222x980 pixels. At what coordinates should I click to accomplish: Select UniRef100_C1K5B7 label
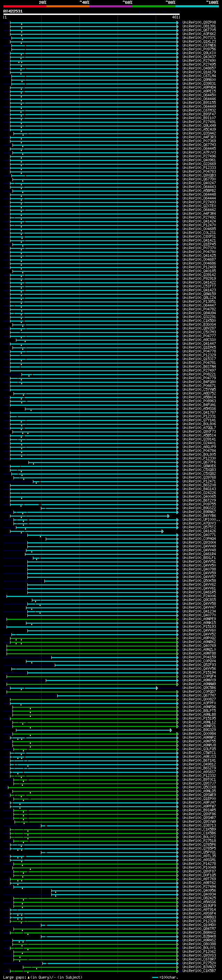tap(199, 971)
